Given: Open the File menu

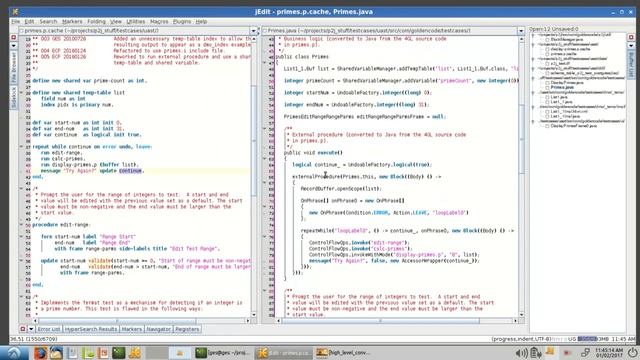Looking at the screenshot, I should click(x=16, y=21).
